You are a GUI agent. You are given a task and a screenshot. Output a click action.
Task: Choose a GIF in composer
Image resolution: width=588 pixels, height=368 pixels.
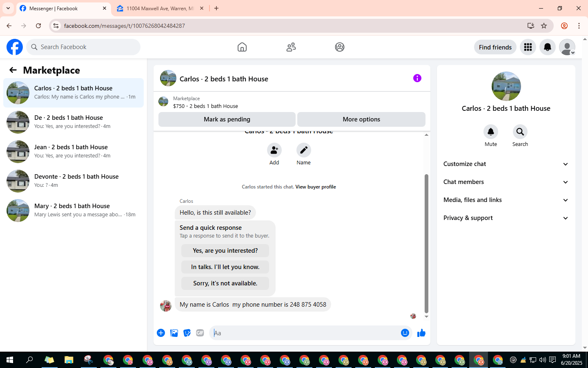click(x=200, y=333)
